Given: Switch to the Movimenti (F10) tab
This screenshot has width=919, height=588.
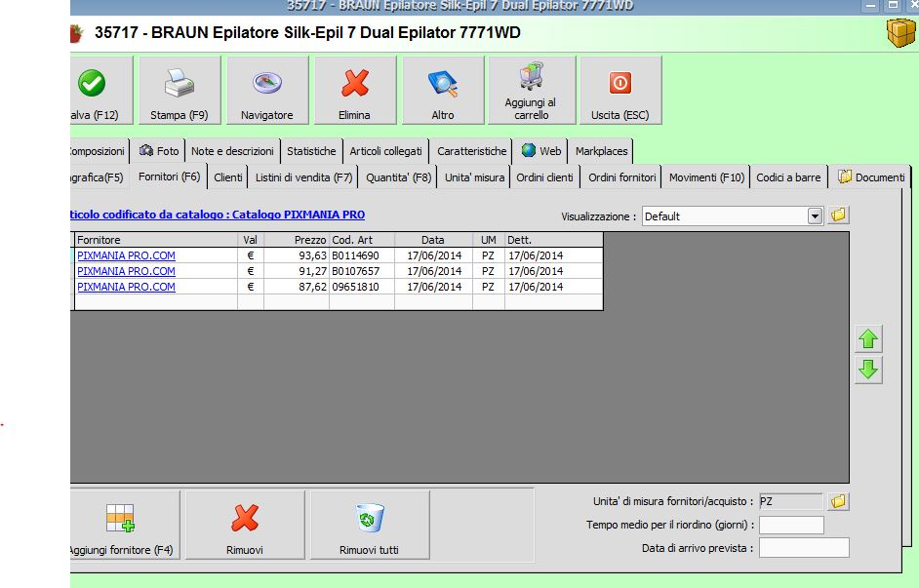Looking at the screenshot, I should coord(706,177).
